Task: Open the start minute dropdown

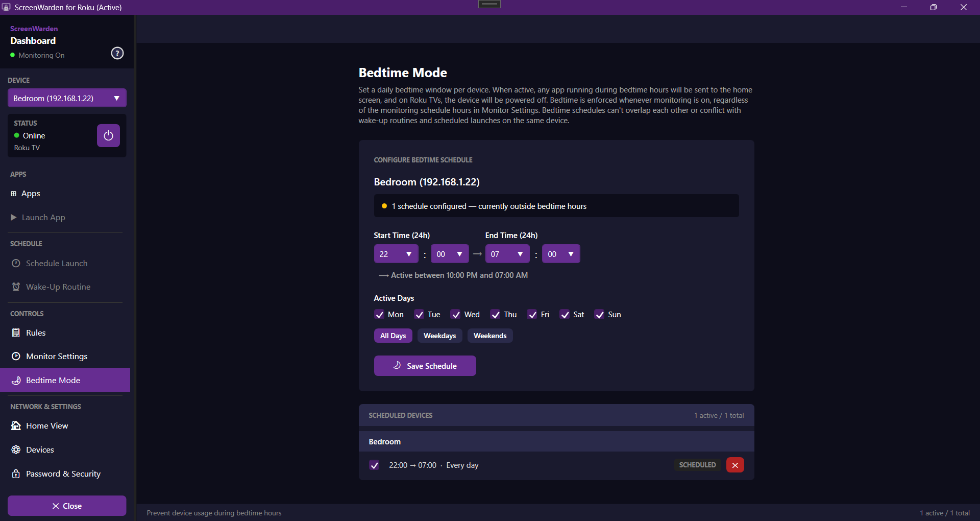Action: [450, 254]
